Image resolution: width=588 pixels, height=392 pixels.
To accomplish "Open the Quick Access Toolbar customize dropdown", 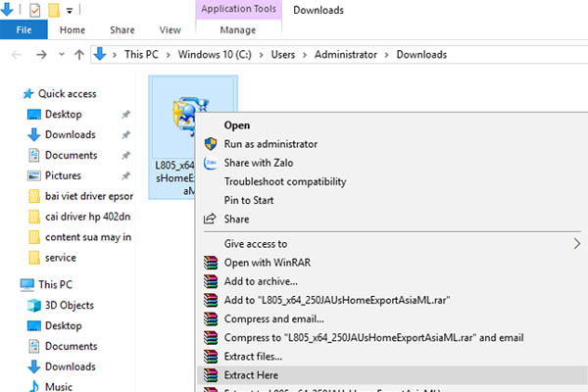I will 70,10.
